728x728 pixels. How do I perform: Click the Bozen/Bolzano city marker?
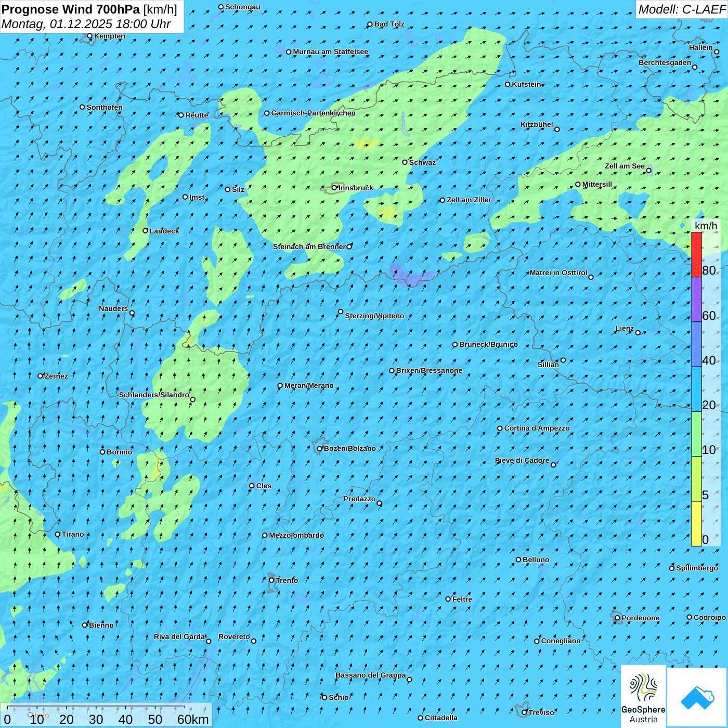pyautogui.click(x=320, y=448)
